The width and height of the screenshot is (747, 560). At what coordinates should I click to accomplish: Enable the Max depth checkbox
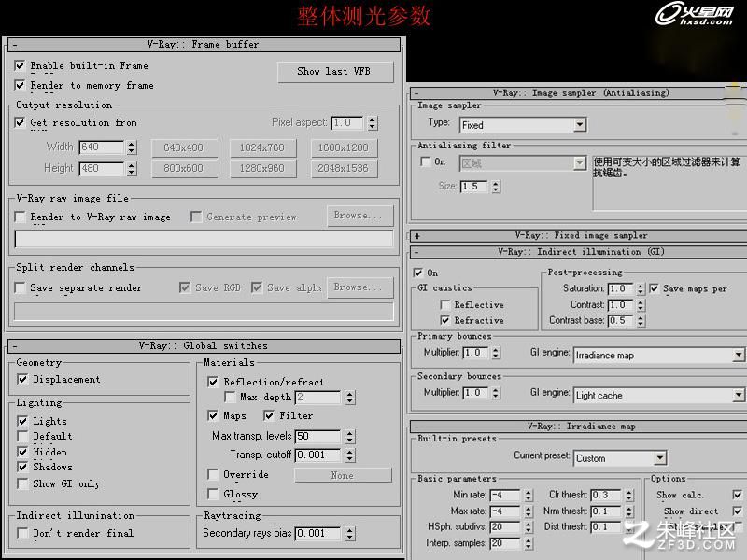point(230,398)
